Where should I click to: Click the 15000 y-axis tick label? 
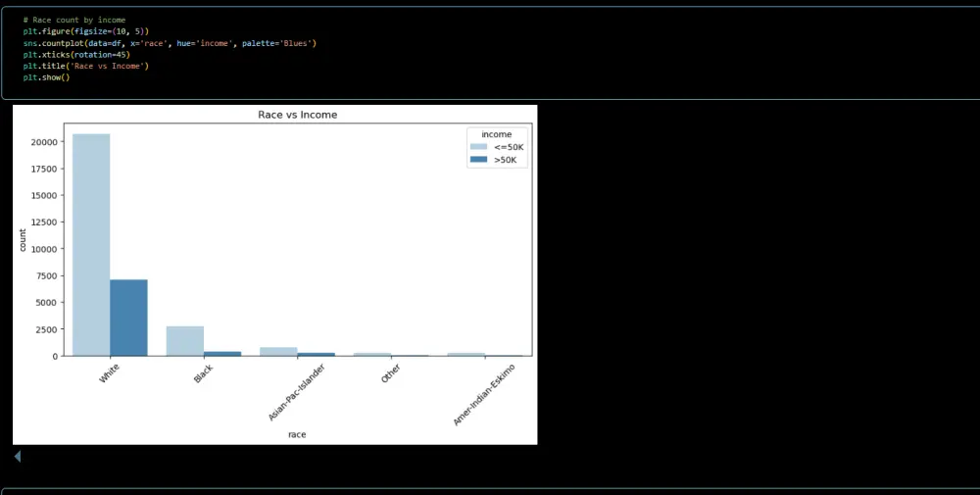coord(44,196)
